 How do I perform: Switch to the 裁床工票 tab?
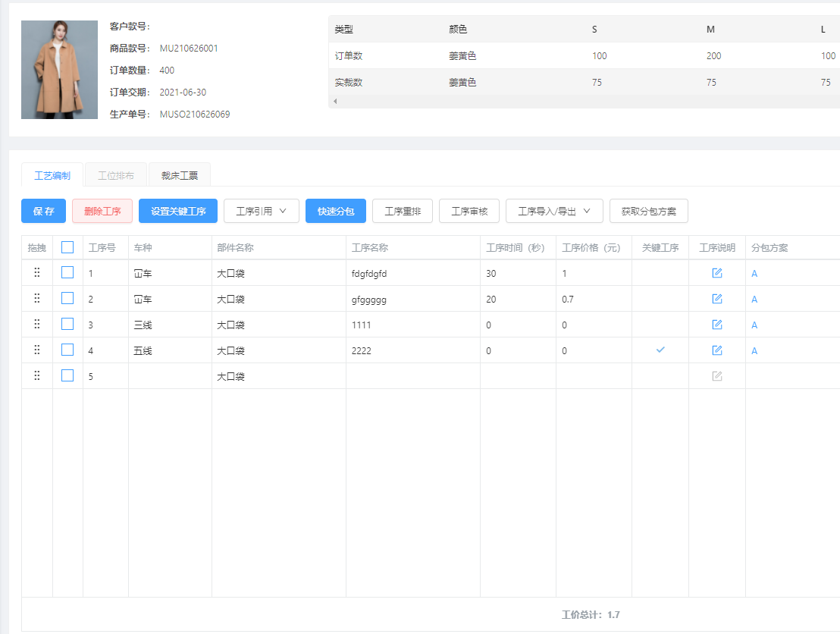[x=179, y=174]
